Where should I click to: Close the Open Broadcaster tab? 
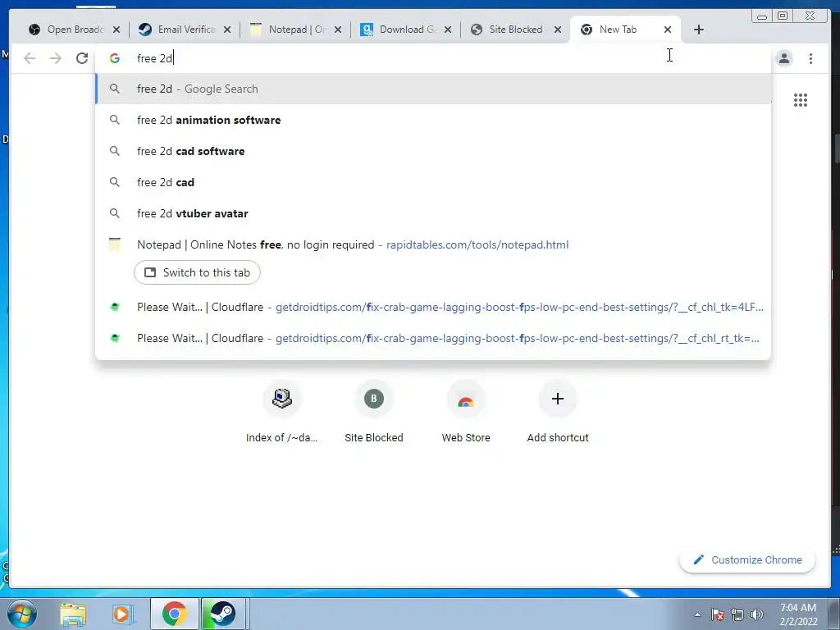pos(116,30)
